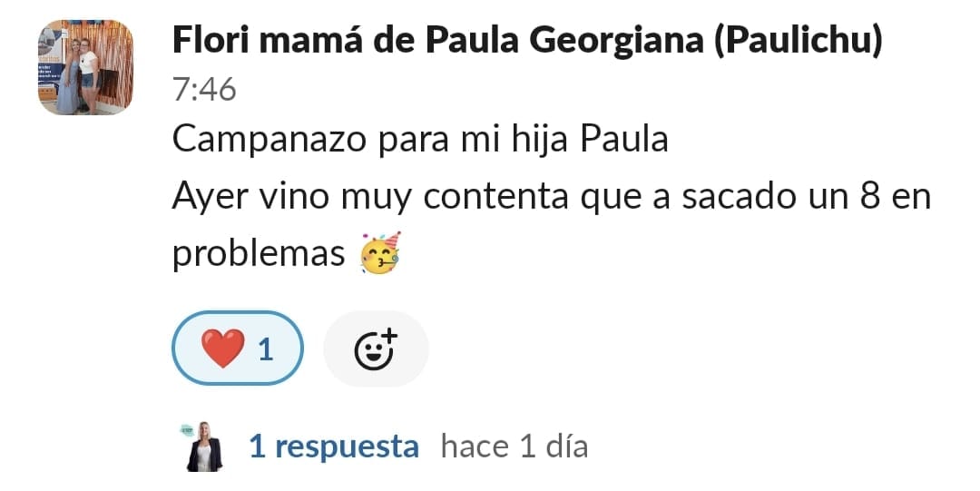Viewport: 980px width, 491px height.
Task: Click the word "problemas" in the message
Action: (259, 255)
